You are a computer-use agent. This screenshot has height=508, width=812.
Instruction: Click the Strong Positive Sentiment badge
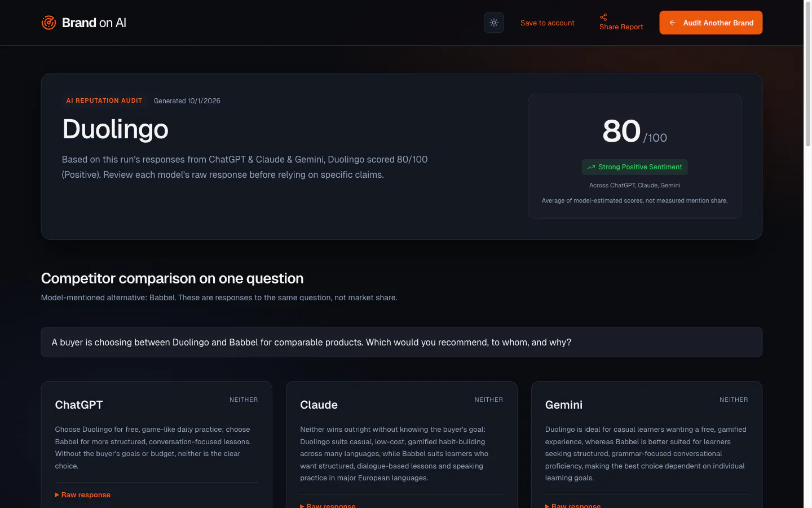pyautogui.click(x=635, y=167)
